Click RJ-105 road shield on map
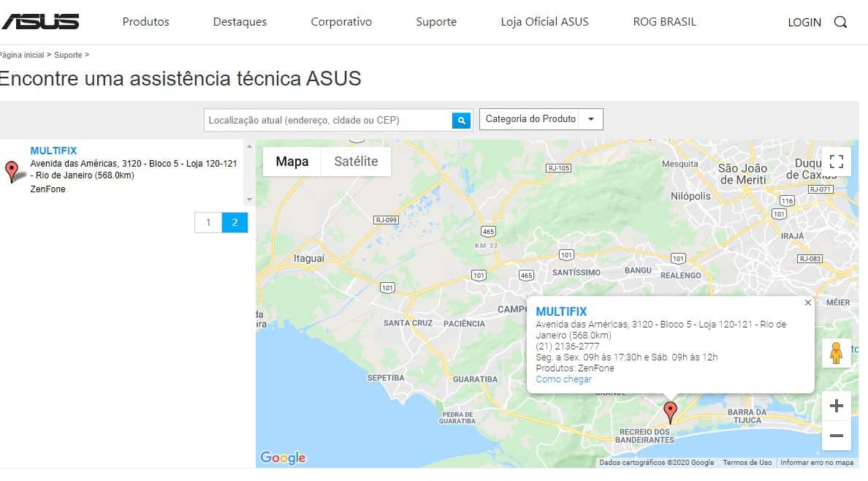Viewport: 868px width, 481px height. point(558,168)
